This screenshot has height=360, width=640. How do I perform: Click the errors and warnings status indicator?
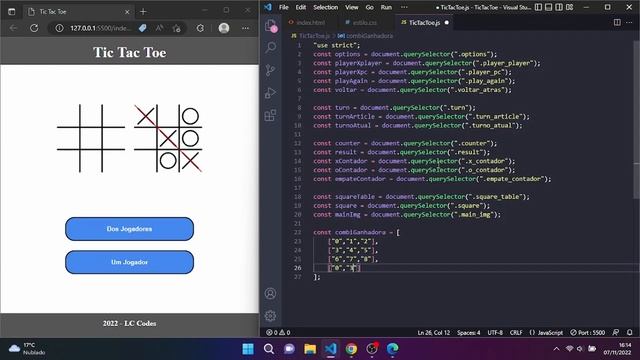[x=278, y=333]
